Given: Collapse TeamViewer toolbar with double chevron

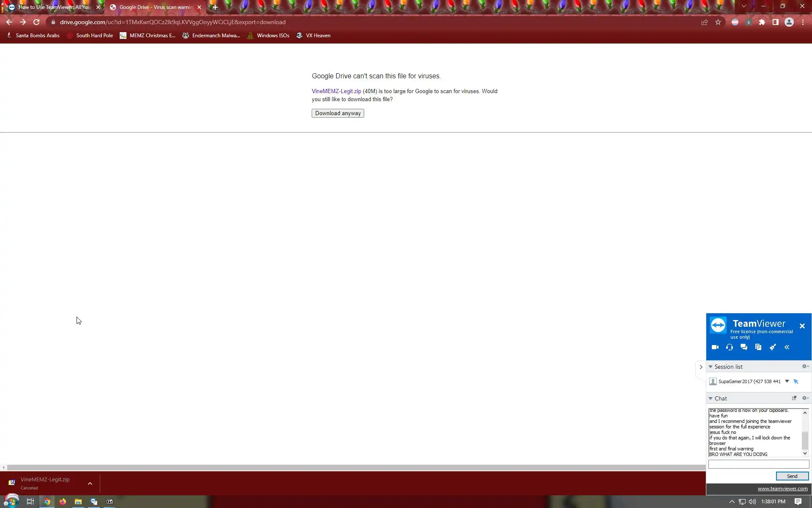Looking at the screenshot, I should coord(787,347).
